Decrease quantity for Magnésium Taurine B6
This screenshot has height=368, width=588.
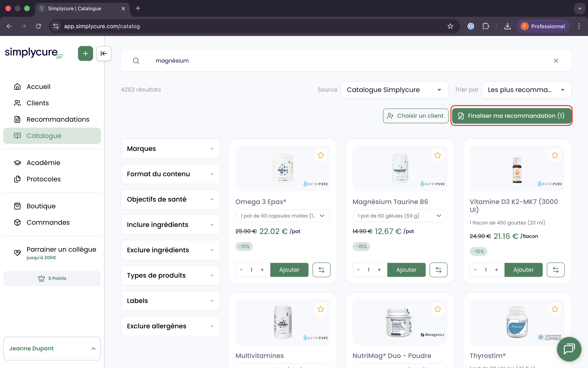click(358, 270)
